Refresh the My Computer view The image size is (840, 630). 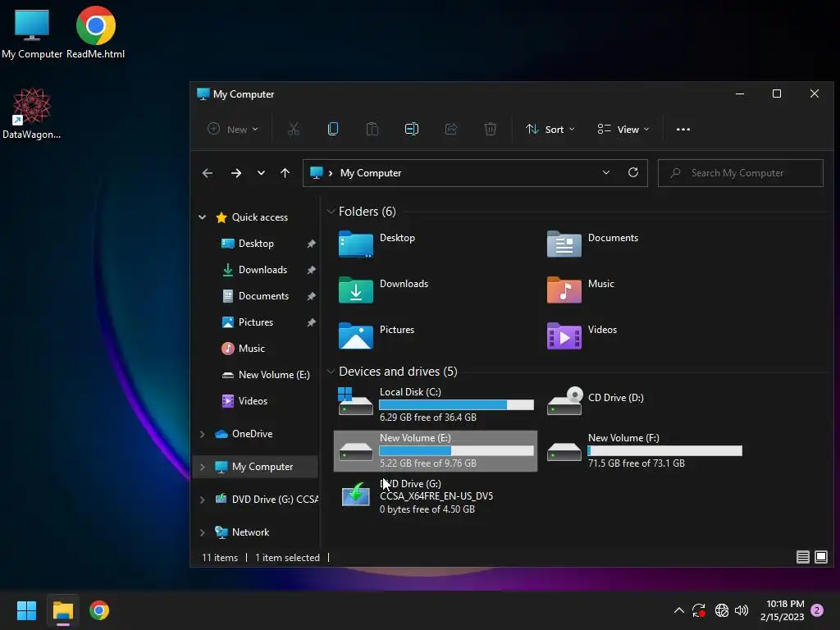(x=633, y=172)
